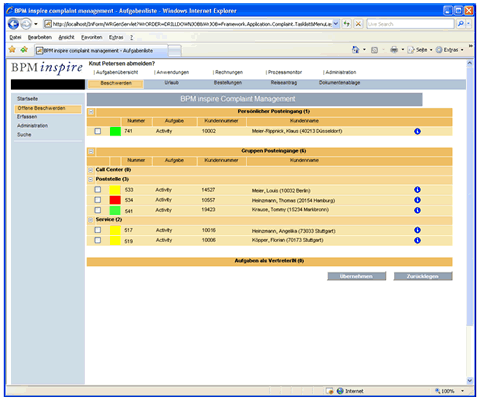Open the Bearbeiten menu
The width and height of the screenshot is (480, 400).
click(x=40, y=37)
